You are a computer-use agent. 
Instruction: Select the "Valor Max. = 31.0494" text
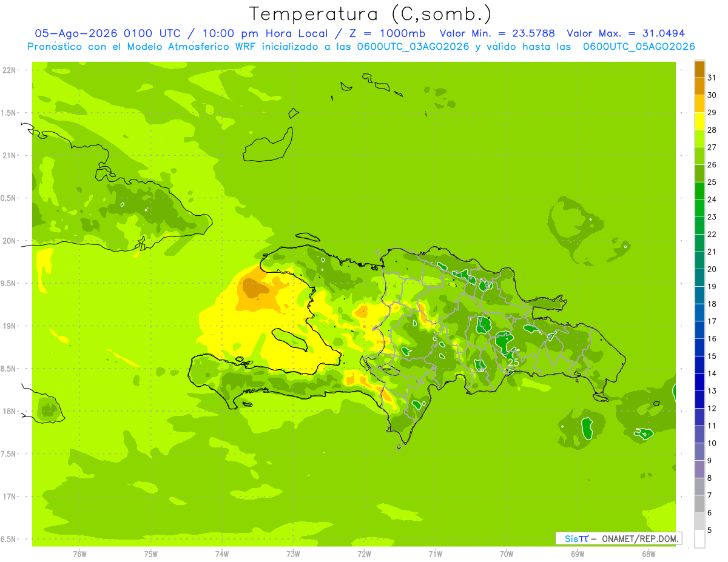coord(626,33)
